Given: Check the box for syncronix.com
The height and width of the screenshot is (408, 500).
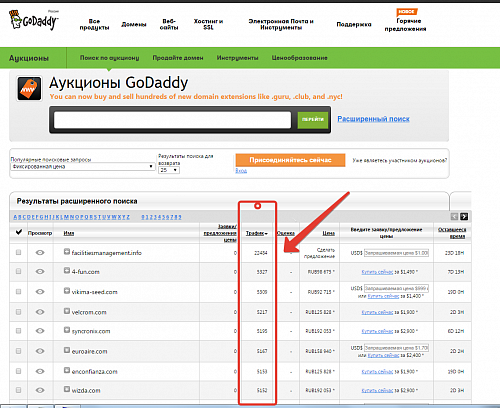Looking at the screenshot, I should (x=18, y=331).
